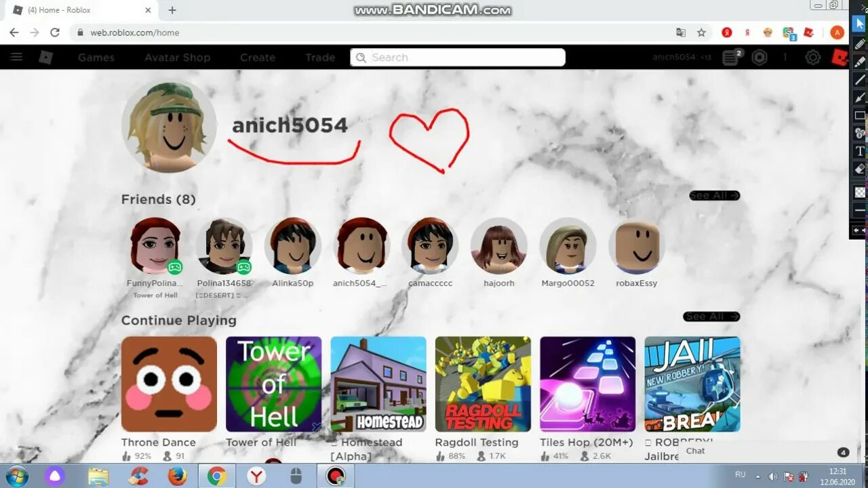
Task: Select the Bandicam arrow drawing tool
Action: click(859, 97)
